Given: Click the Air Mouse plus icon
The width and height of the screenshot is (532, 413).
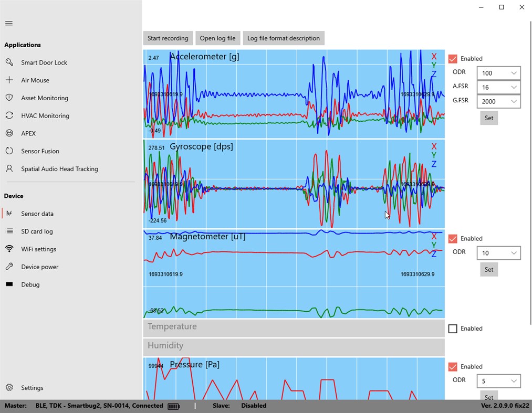Looking at the screenshot, I should 9,80.
